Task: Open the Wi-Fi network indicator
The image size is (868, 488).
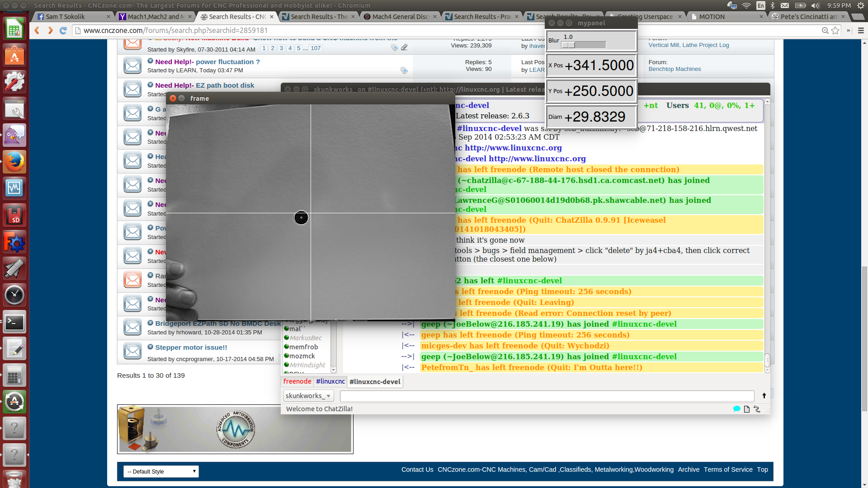Action: 746,5
